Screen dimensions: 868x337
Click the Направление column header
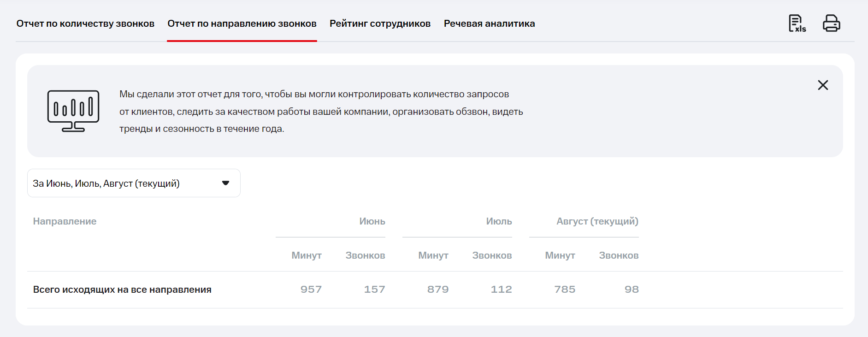65,221
